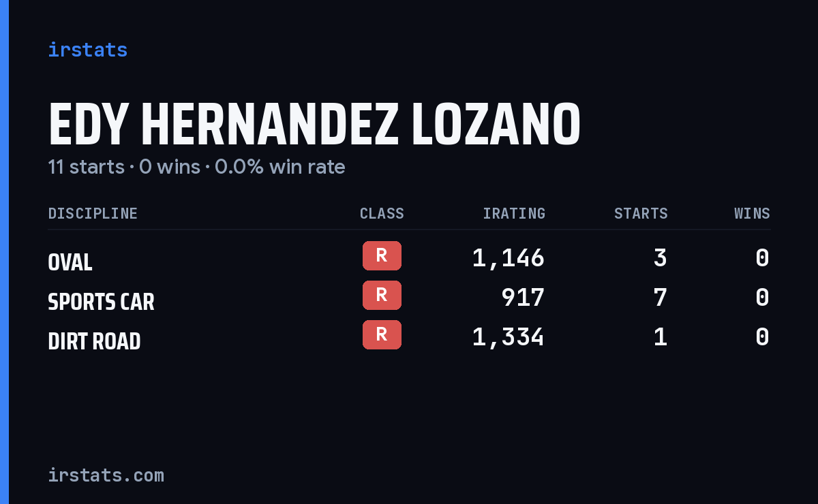Select the OVAL discipline row label

[70, 262]
